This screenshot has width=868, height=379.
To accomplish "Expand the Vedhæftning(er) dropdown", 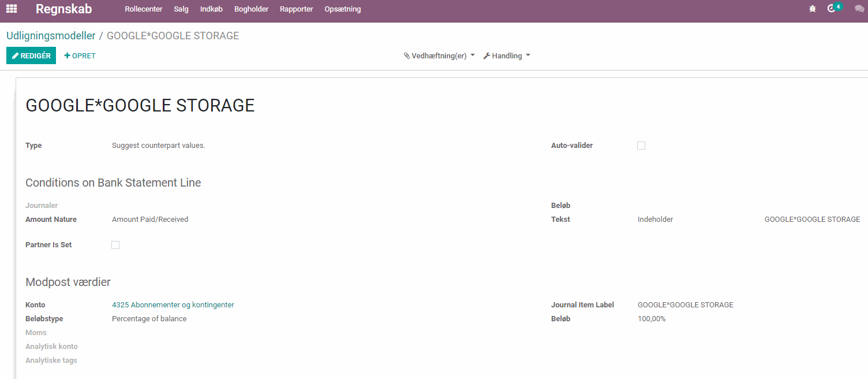I will [x=439, y=56].
